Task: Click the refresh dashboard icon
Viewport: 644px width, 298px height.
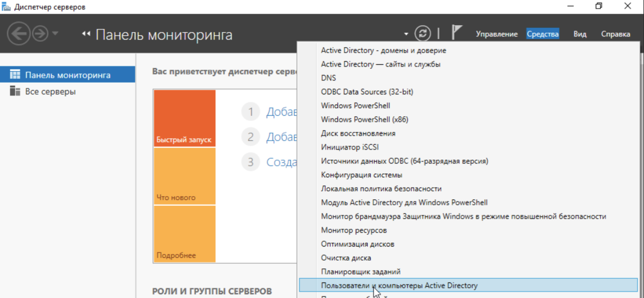Action: (423, 34)
